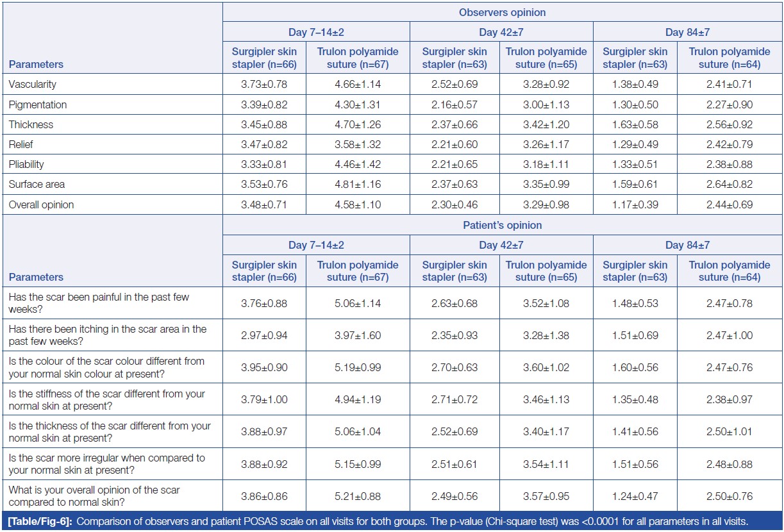Screen dimensions: 784x532
Task: Click the "Observers opinion" section header
Action: (502, 13)
